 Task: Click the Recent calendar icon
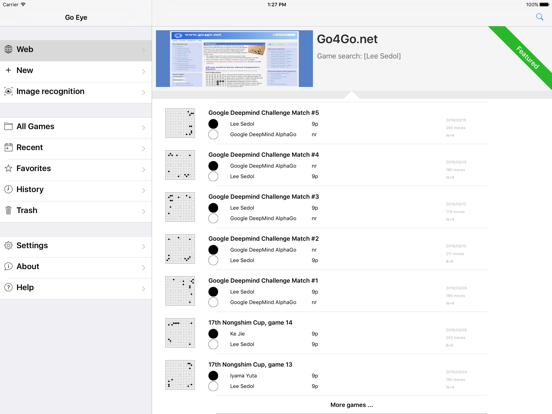(x=8, y=148)
